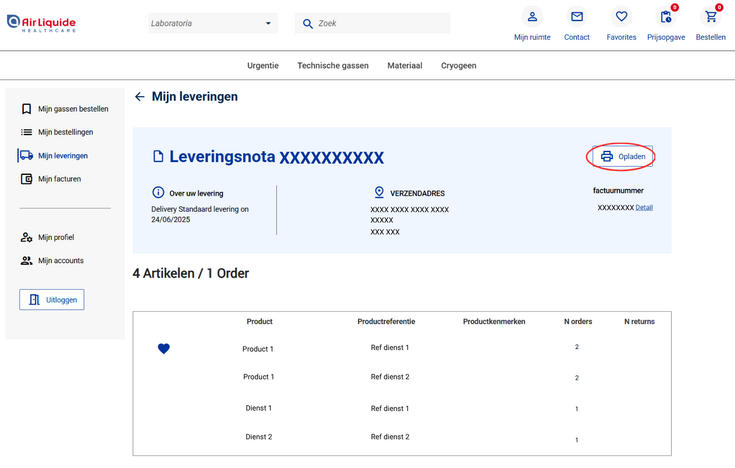Select the Urgentie menu item
Screen dimensions: 735x468
click(262, 66)
